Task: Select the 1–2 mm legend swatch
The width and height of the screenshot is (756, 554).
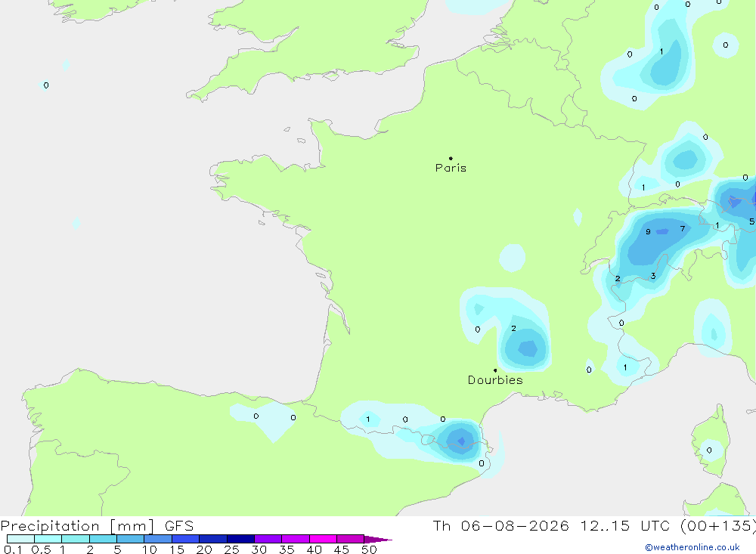Action: click(76, 539)
